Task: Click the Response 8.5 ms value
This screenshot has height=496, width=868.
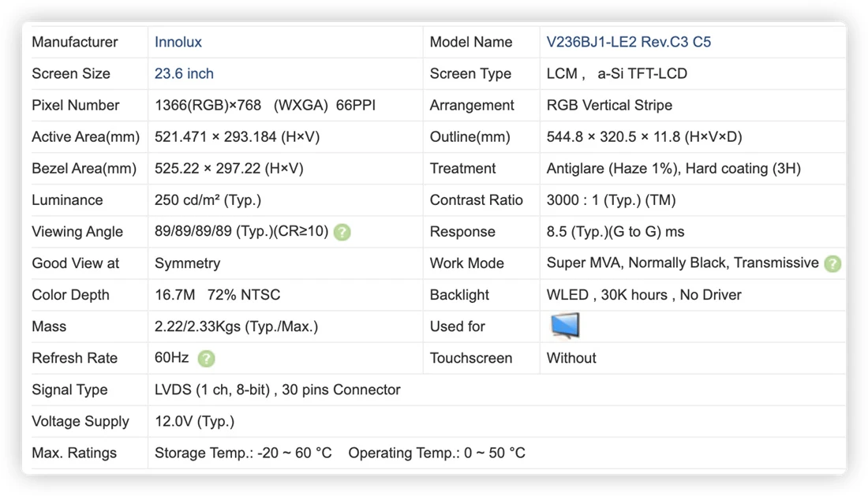Action: [615, 232]
